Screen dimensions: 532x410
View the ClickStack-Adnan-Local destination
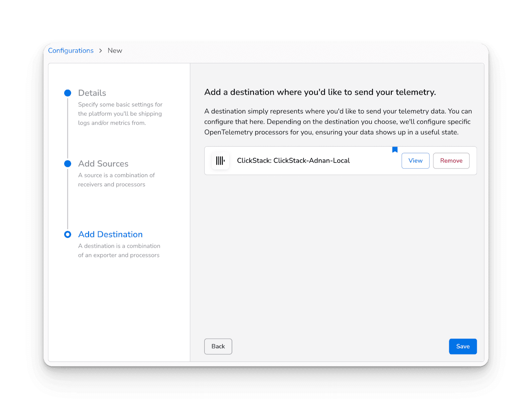coord(415,161)
